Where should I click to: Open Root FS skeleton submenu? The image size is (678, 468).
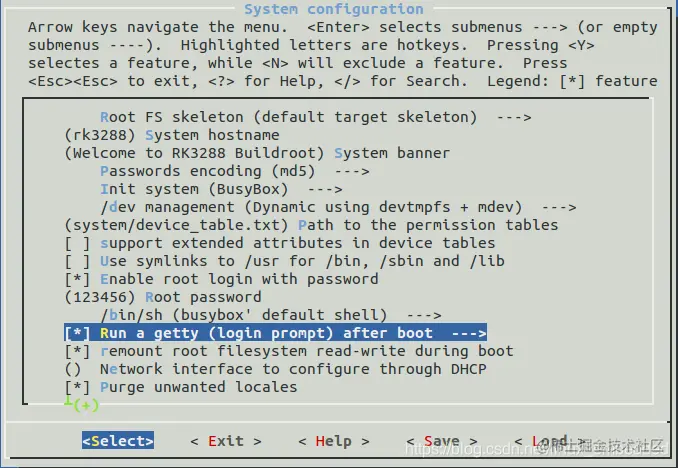[x=316, y=117]
